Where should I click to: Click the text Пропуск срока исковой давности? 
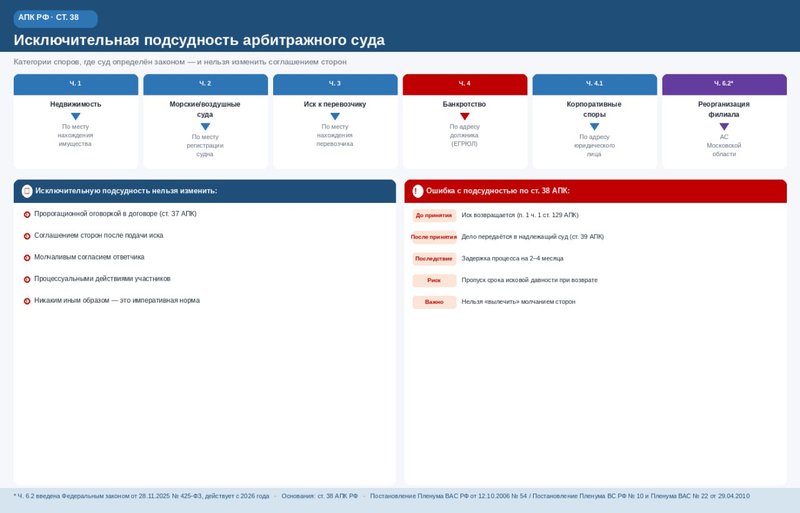pos(530,280)
